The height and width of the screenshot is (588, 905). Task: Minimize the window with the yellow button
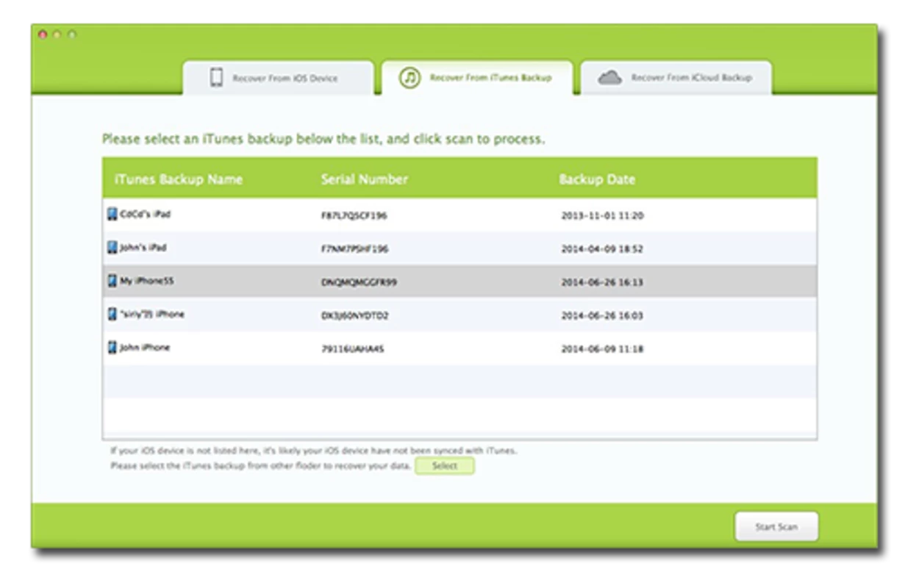point(57,35)
